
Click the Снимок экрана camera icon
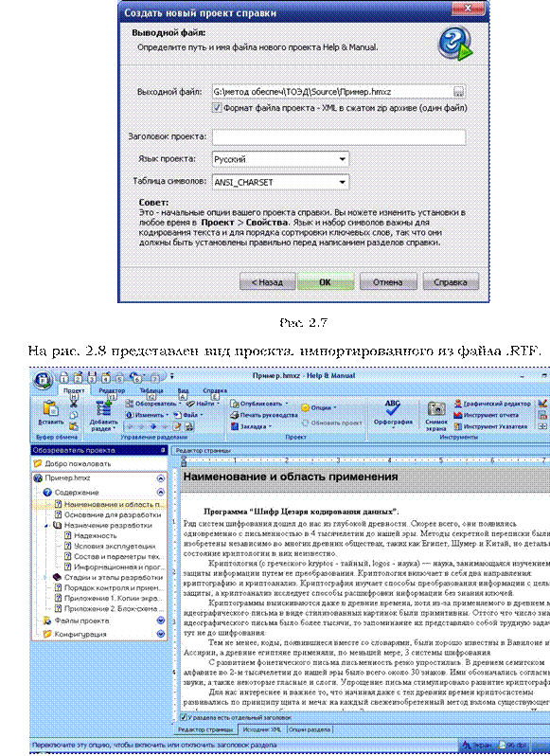click(x=436, y=409)
